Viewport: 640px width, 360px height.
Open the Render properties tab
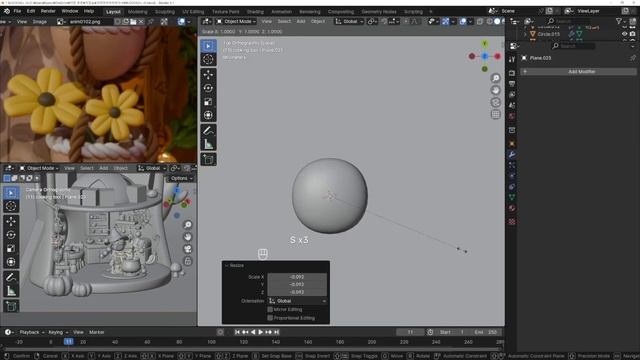[512, 73]
